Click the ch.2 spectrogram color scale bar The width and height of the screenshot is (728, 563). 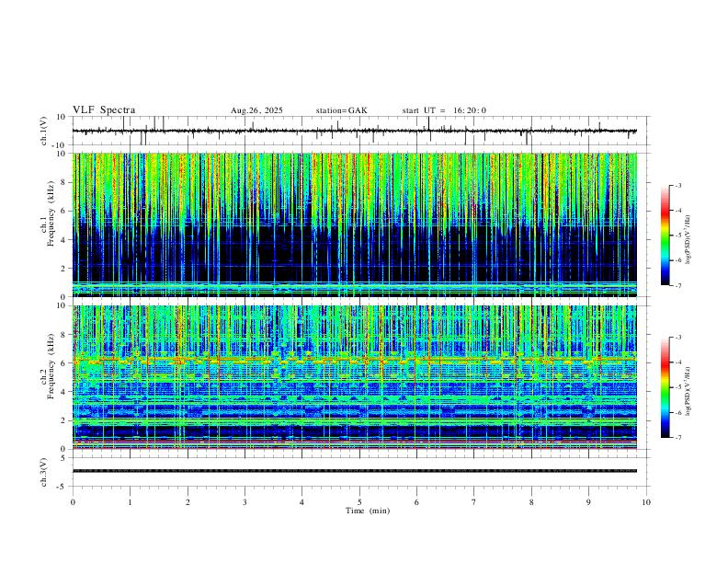pyautogui.click(x=665, y=387)
